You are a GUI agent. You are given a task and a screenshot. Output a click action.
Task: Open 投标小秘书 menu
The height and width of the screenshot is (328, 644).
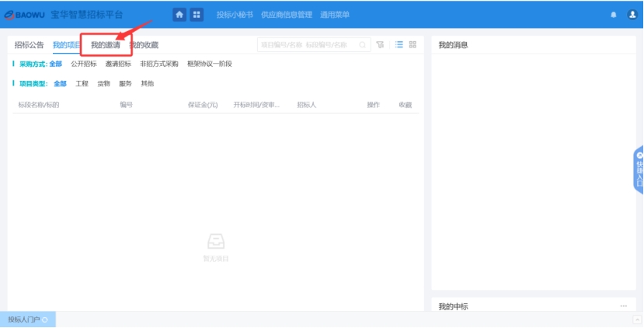coord(235,15)
